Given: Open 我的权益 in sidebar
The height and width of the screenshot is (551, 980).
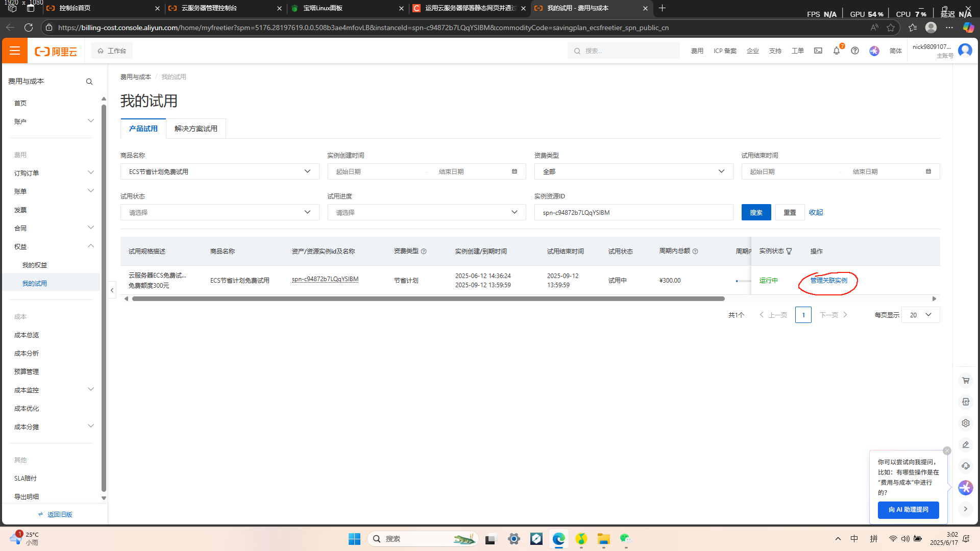Looking at the screenshot, I should pos(35,265).
